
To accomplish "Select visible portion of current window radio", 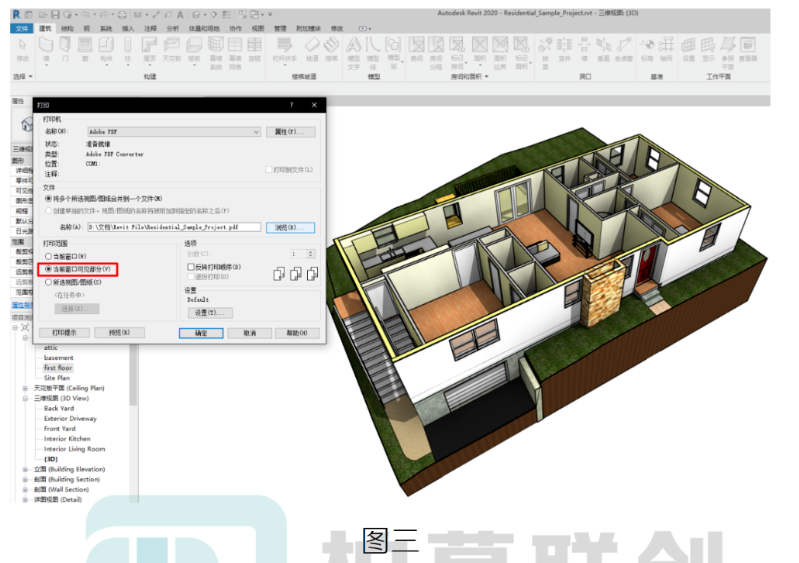I will tap(49, 269).
